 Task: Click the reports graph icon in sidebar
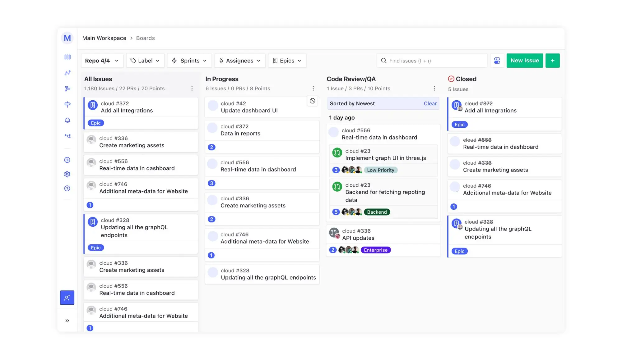click(67, 73)
